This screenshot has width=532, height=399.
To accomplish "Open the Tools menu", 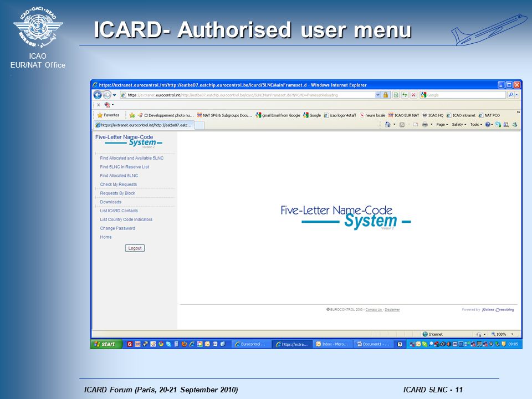I will (476, 125).
